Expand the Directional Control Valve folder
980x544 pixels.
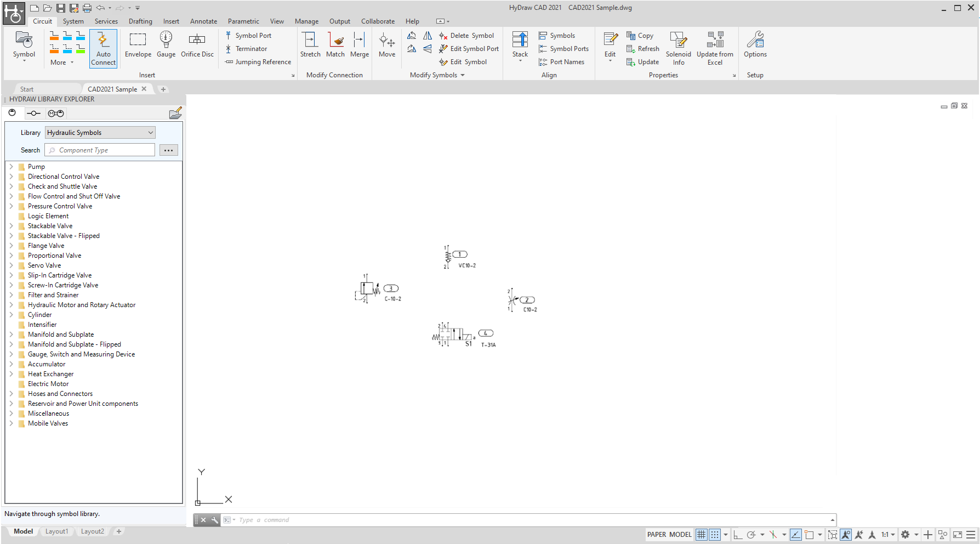(x=11, y=177)
